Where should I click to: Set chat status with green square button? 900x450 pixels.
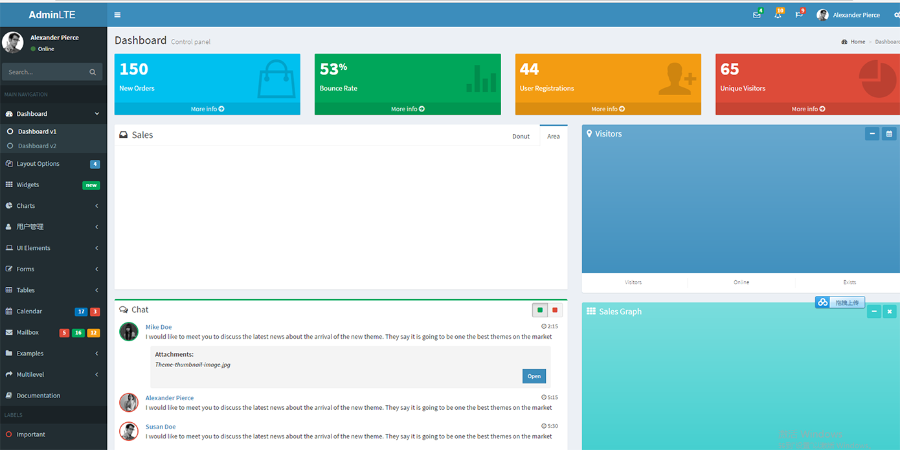click(540, 310)
